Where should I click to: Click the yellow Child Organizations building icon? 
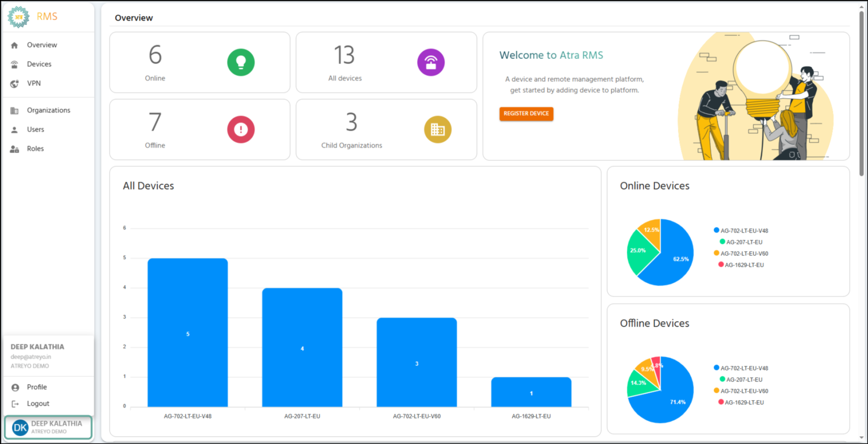[437, 129]
